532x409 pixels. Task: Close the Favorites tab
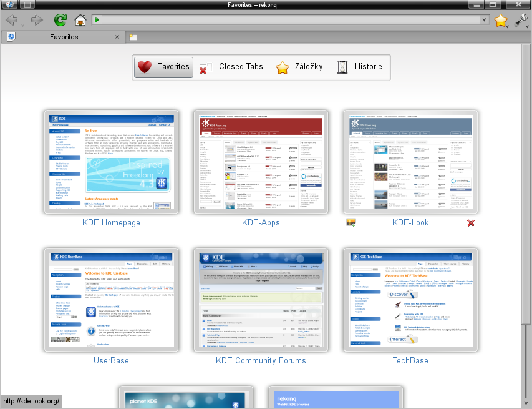117,37
